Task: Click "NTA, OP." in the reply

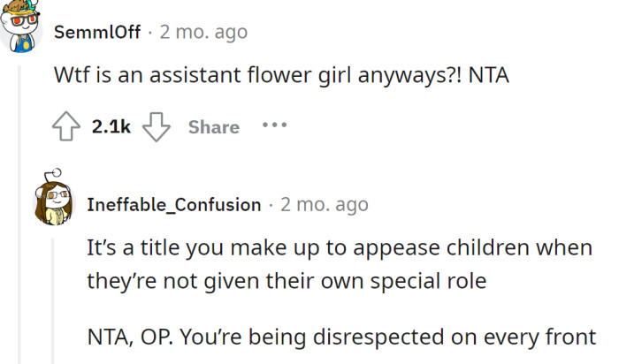Action: coord(124,337)
